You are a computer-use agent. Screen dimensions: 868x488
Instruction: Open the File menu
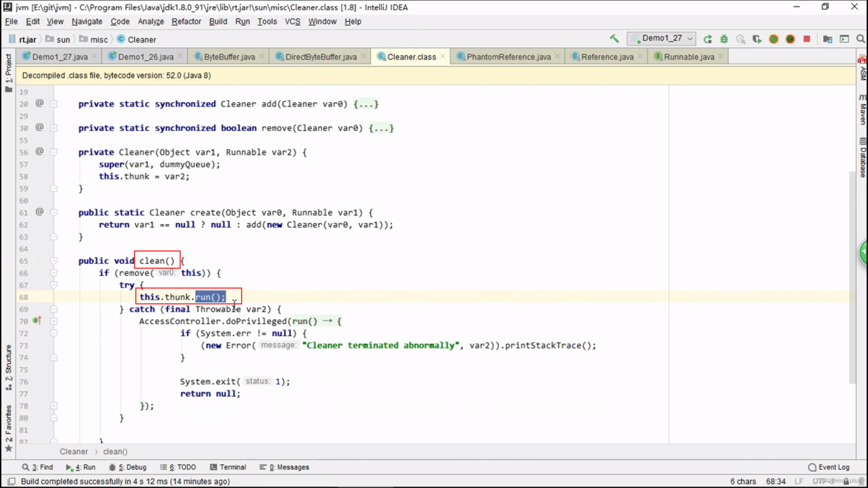pos(11,21)
